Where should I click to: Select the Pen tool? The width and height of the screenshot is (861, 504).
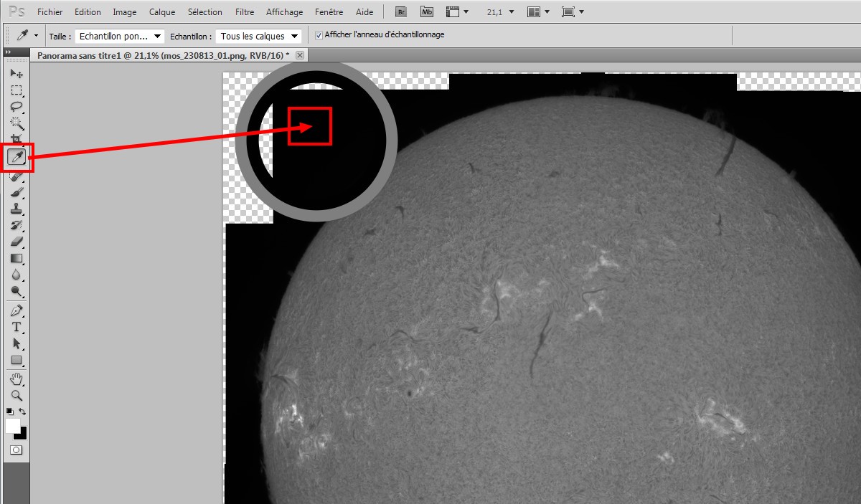[x=16, y=311]
